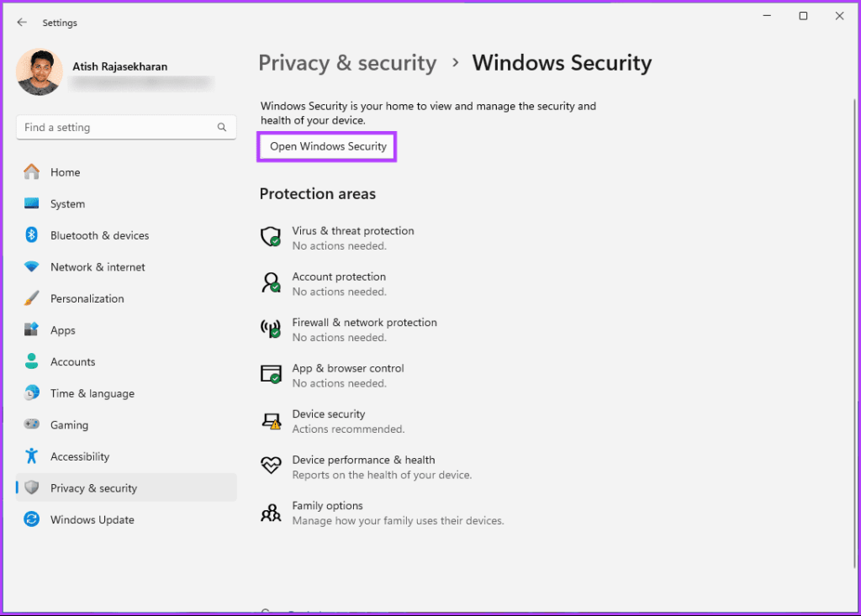Click the back arrow
This screenshot has height=616, width=861.
[x=22, y=22]
